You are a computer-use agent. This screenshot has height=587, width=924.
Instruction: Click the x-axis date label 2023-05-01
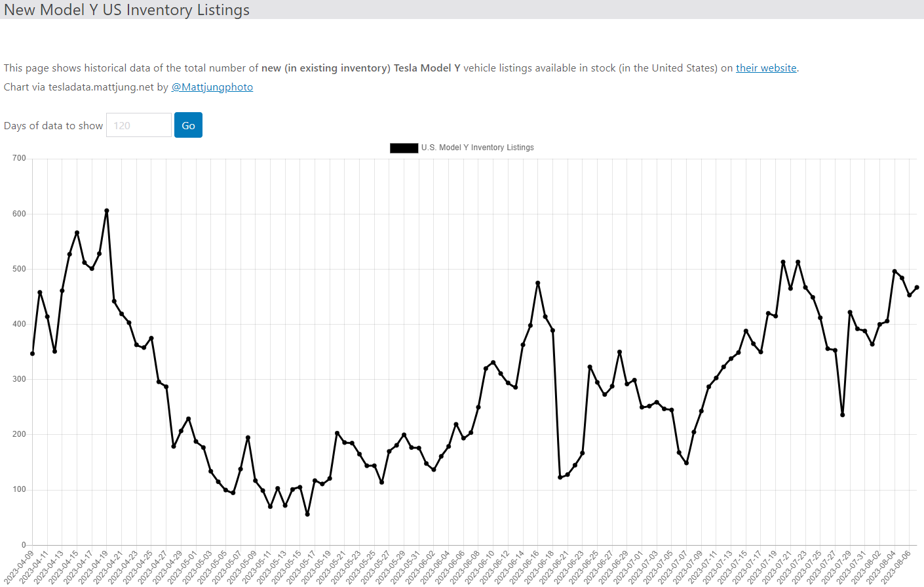point(182,567)
